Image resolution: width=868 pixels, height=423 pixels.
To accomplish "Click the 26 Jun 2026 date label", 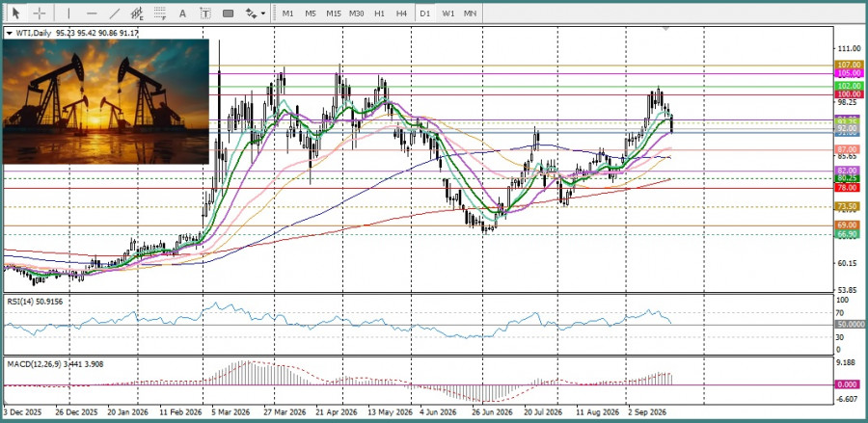I will click(x=493, y=412).
